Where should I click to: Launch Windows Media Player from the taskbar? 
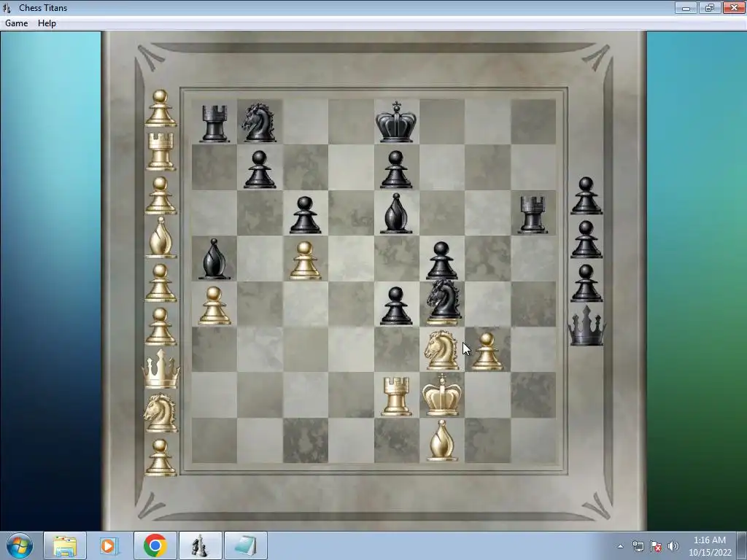(x=109, y=545)
